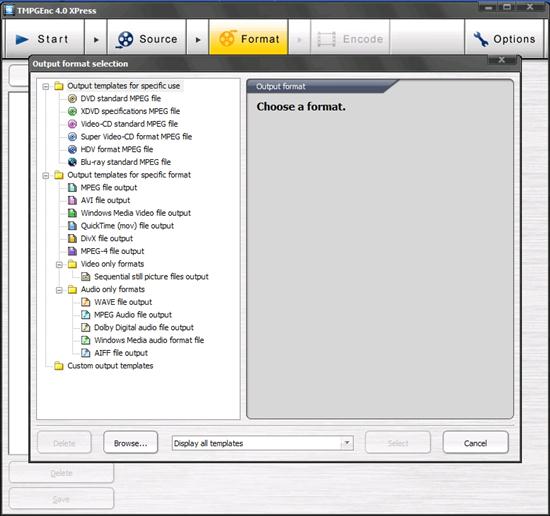
Task: Pick the HDV format MPEG file icon
Action: 72,149
